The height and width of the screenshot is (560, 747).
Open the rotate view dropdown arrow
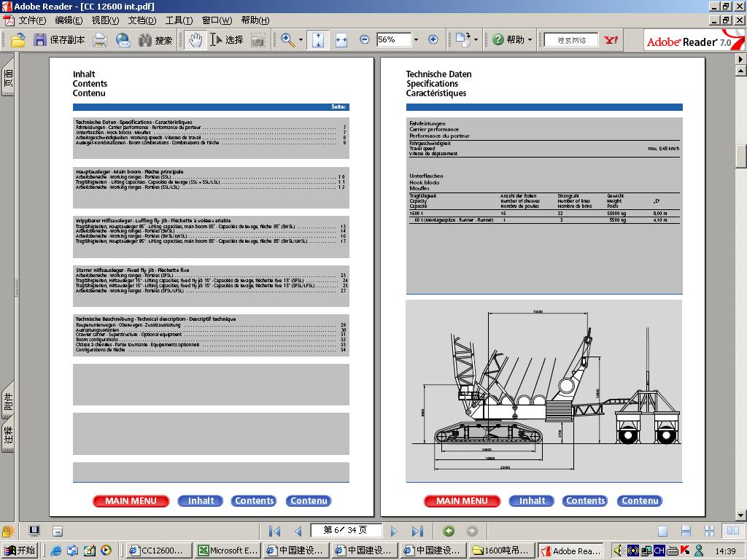coord(476,40)
